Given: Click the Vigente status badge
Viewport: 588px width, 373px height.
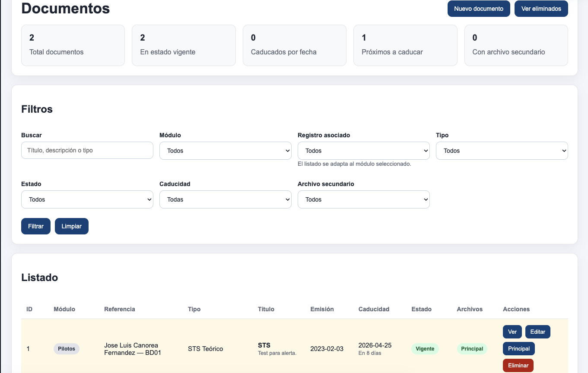Looking at the screenshot, I should [425, 349].
